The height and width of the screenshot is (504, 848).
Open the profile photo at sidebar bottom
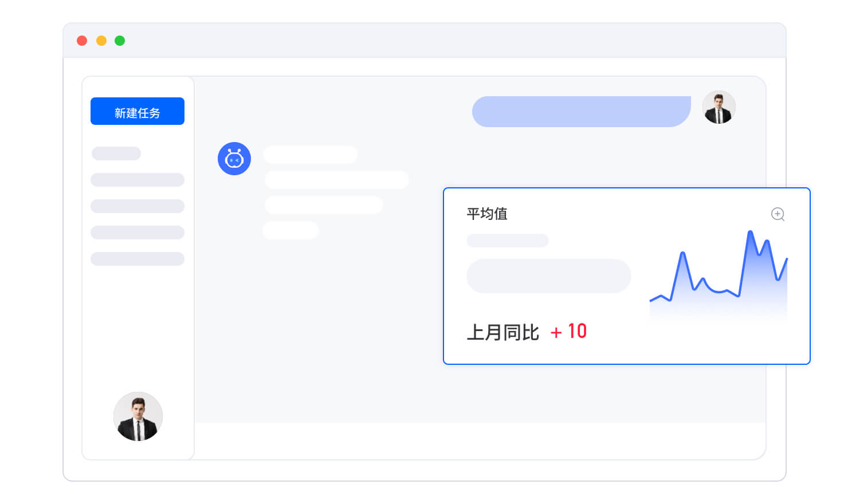(138, 416)
